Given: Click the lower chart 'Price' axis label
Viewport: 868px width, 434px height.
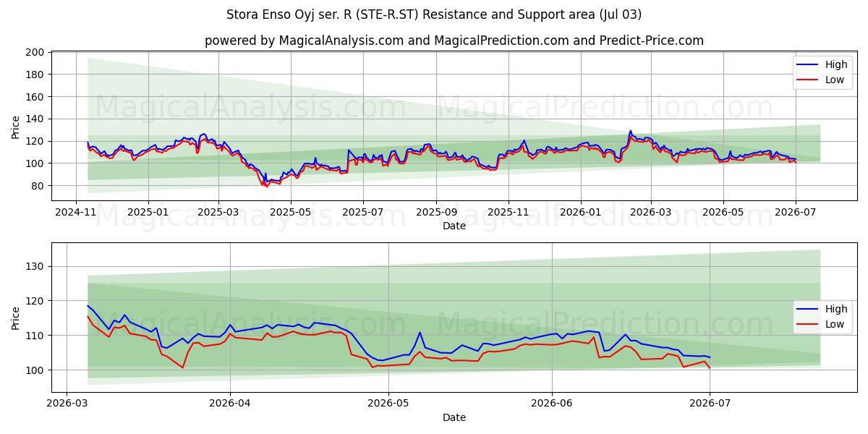Looking at the screenshot, I should click(16, 317).
